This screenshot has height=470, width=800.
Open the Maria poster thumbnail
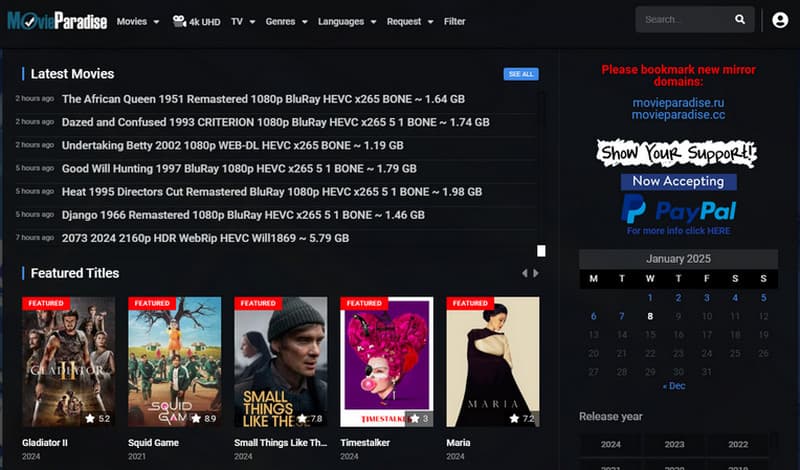(x=493, y=362)
